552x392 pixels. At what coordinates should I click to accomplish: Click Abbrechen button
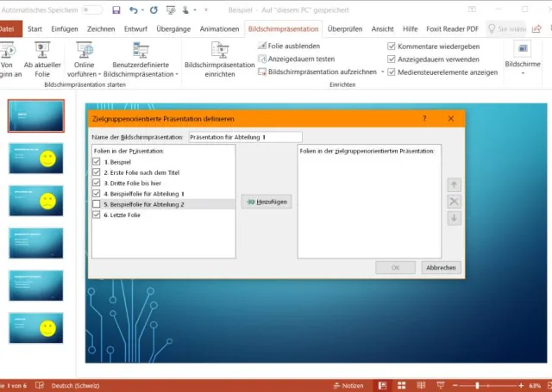click(441, 268)
